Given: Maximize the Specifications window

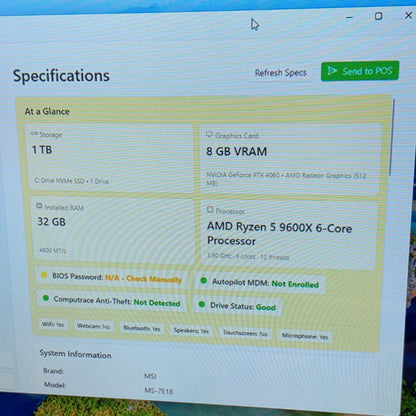Looking at the screenshot, I should click(x=378, y=16).
